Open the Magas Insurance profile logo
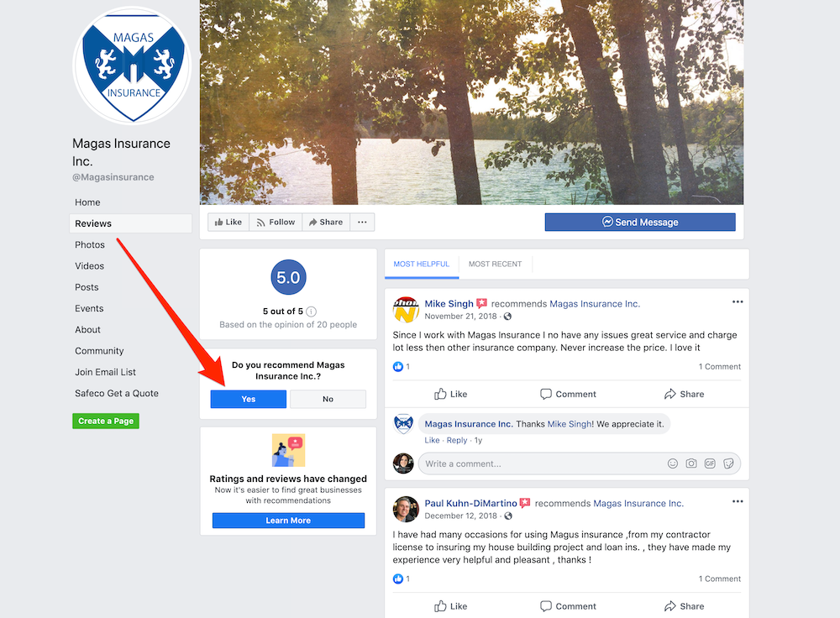Viewport: 840px width, 618px height. (132, 65)
